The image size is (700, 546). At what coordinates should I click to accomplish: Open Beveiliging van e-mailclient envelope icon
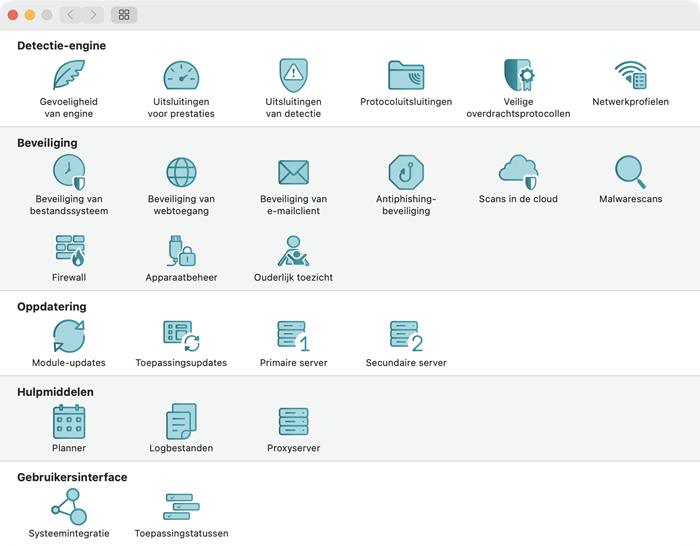coord(293,172)
